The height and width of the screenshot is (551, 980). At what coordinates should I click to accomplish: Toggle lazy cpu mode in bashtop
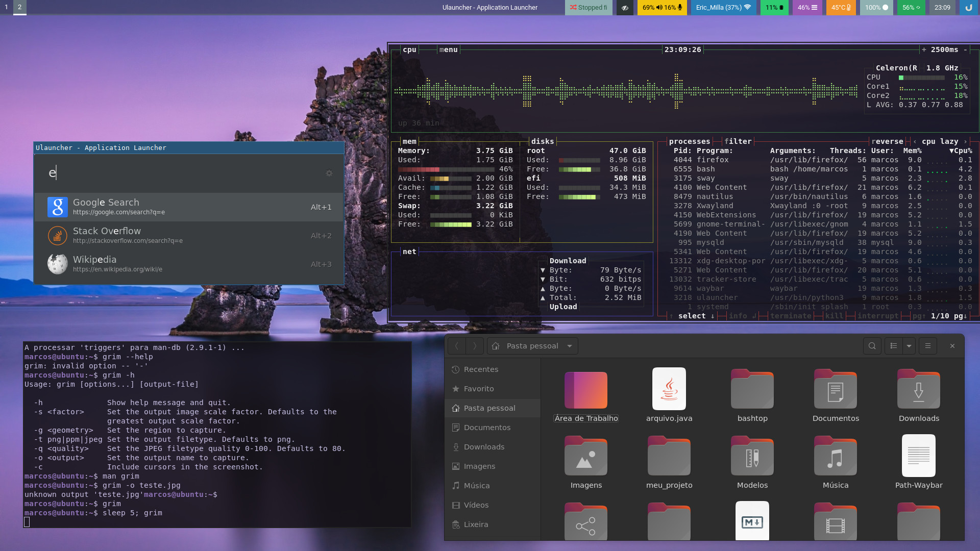pos(949,141)
